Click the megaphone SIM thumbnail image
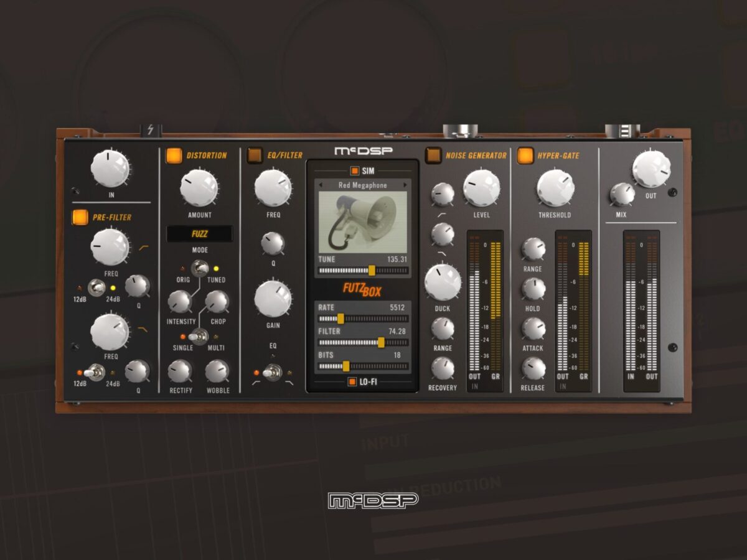The image size is (747, 560). 363,222
